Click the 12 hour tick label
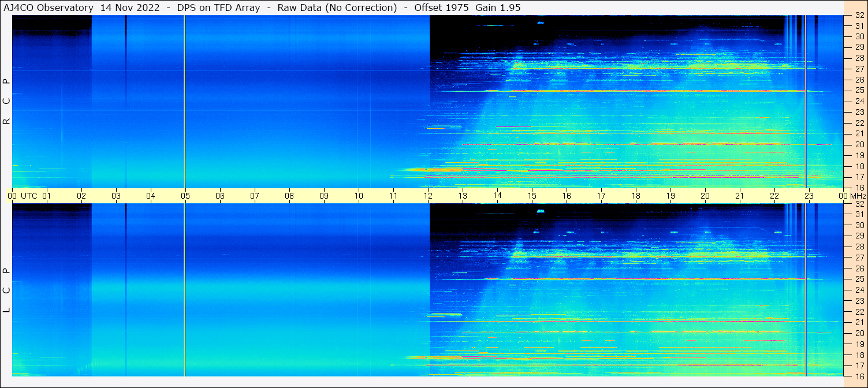Viewport: 868px width, 388px height. (428, 196)
